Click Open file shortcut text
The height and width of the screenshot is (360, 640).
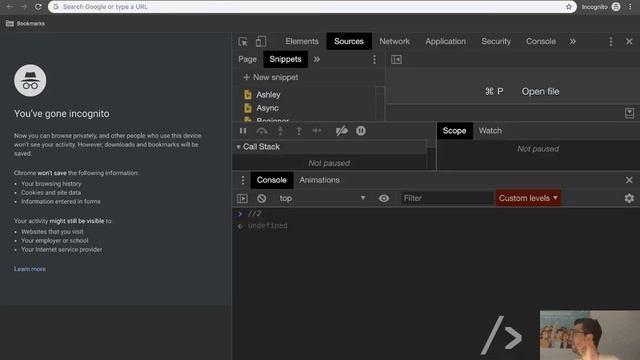tap(540, 91)
